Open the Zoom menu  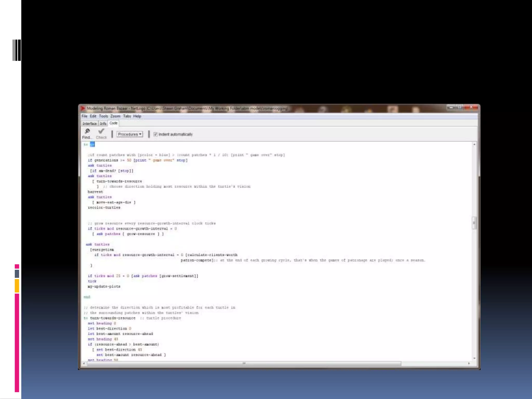pos(115,116)
